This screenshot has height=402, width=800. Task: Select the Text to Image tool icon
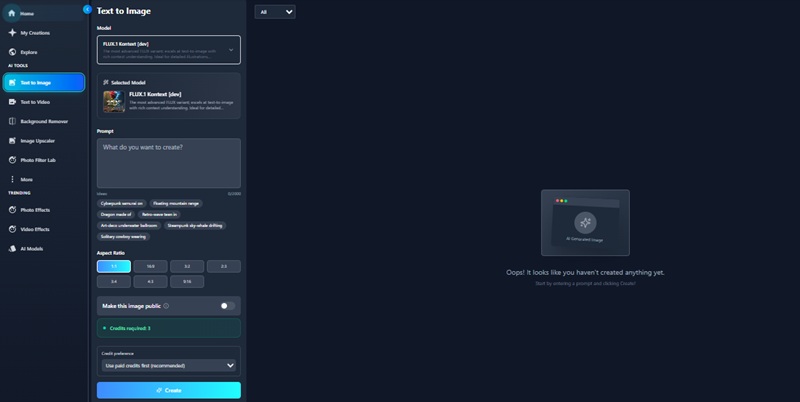(x=12, y=83)
